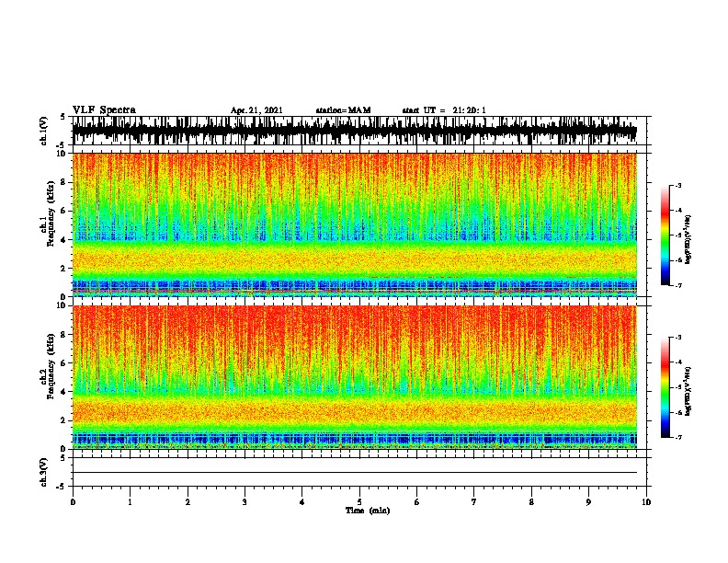Screen dimensions: 728x563
Task: Click the "station=MAM" header label
Action: point(343,110)
